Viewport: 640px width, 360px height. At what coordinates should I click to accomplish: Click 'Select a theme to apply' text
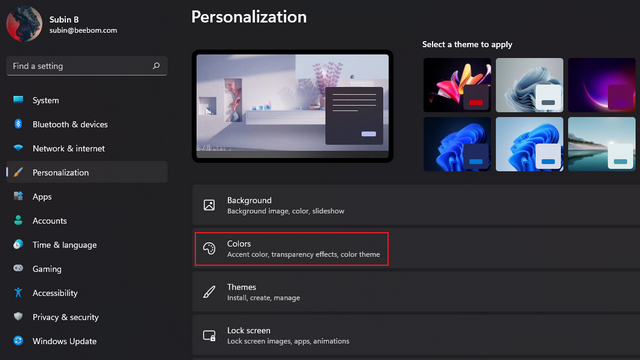point(467,44)
